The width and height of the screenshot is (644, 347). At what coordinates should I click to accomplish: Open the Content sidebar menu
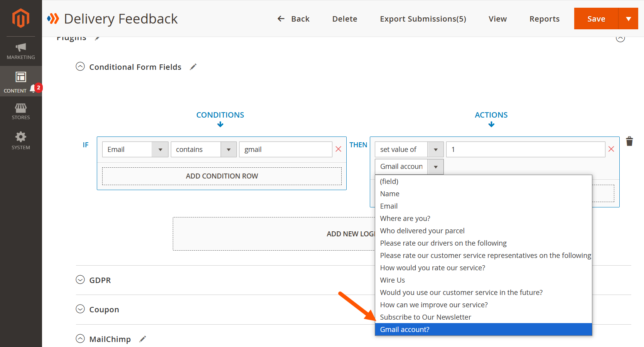[x=21, y=81]
